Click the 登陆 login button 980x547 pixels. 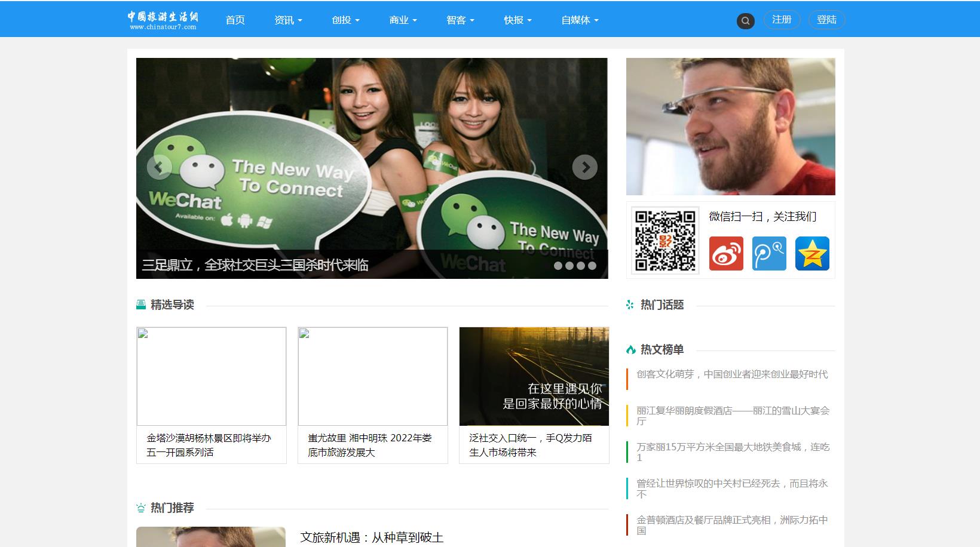826,20
